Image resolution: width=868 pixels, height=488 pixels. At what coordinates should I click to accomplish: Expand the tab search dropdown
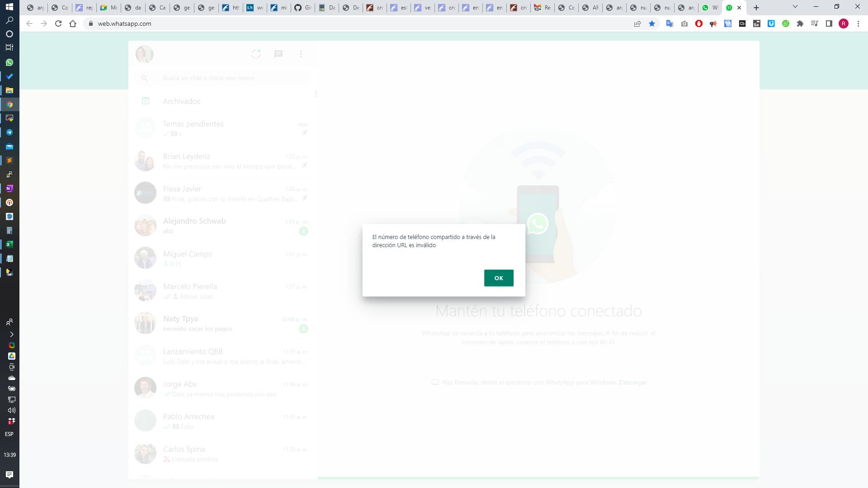tap(795, 7)
